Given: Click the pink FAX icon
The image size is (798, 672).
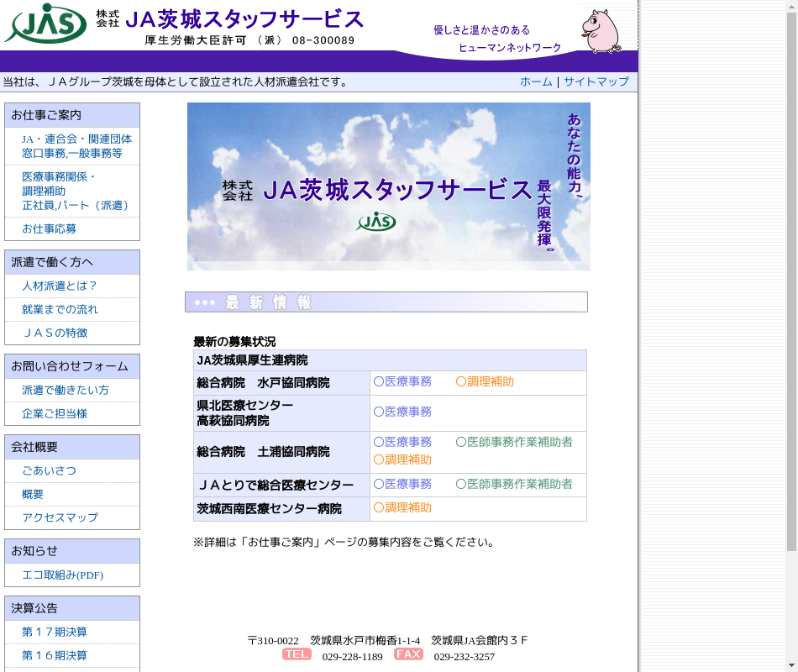Looking at the screenshot, I should (408, 654).
